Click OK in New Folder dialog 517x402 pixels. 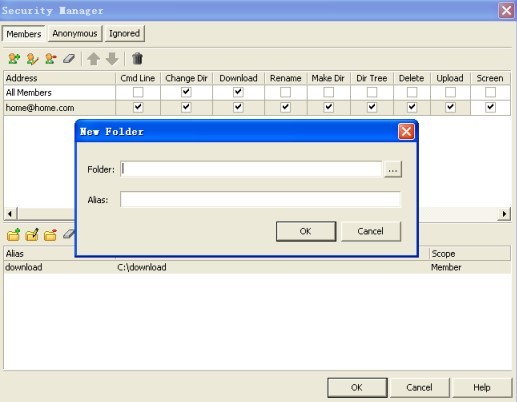click(x=306, y=231)
